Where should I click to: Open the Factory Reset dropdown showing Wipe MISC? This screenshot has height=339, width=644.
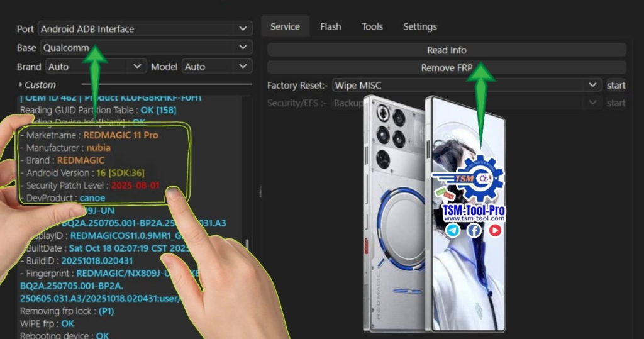(x=467, y=86)
